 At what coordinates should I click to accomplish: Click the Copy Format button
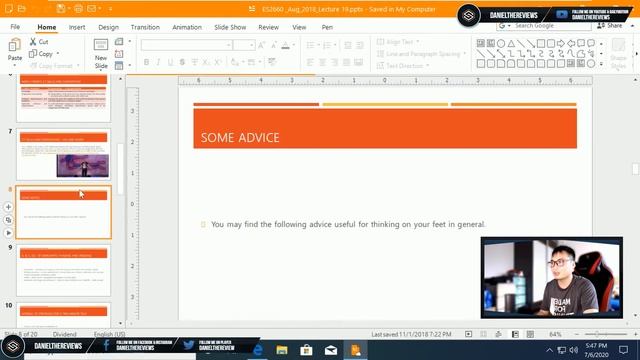51,65
